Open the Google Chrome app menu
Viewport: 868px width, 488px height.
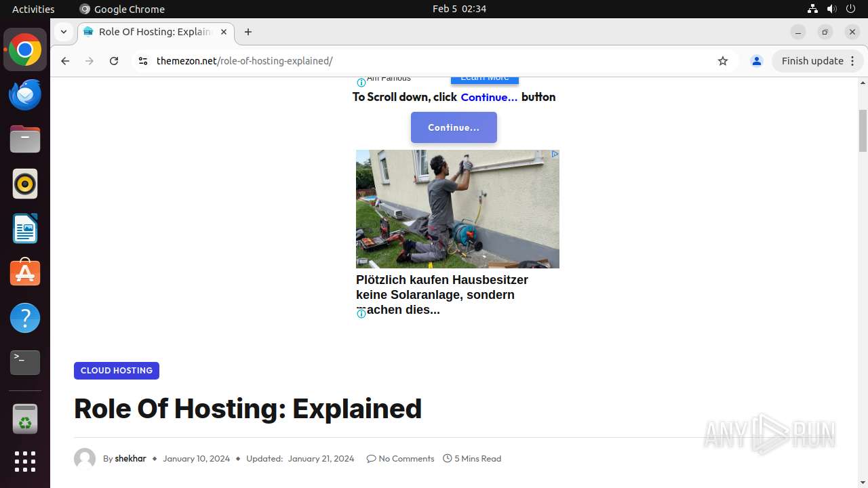click(122, 9)
